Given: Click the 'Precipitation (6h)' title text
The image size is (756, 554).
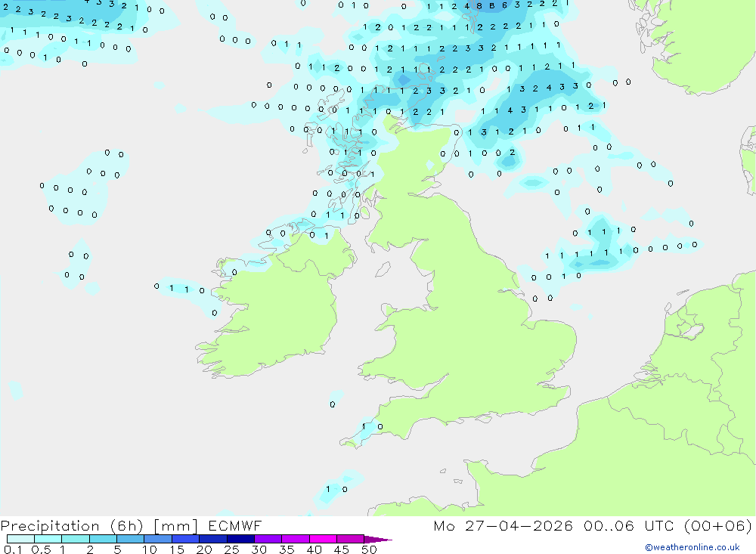Looking at the screenshot, I should [x=72, y=526].
